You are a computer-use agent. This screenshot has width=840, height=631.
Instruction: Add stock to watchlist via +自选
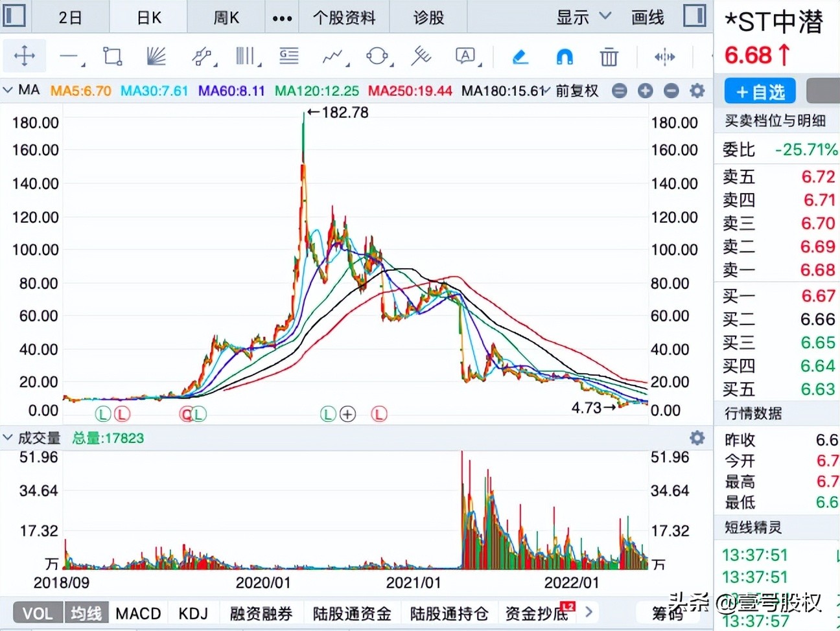pos(759,91)
